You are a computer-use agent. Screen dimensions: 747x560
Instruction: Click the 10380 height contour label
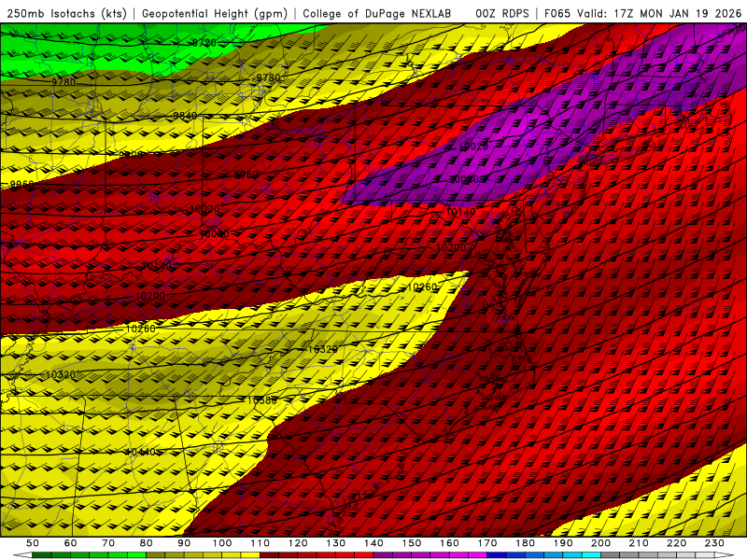pos(261,400)
